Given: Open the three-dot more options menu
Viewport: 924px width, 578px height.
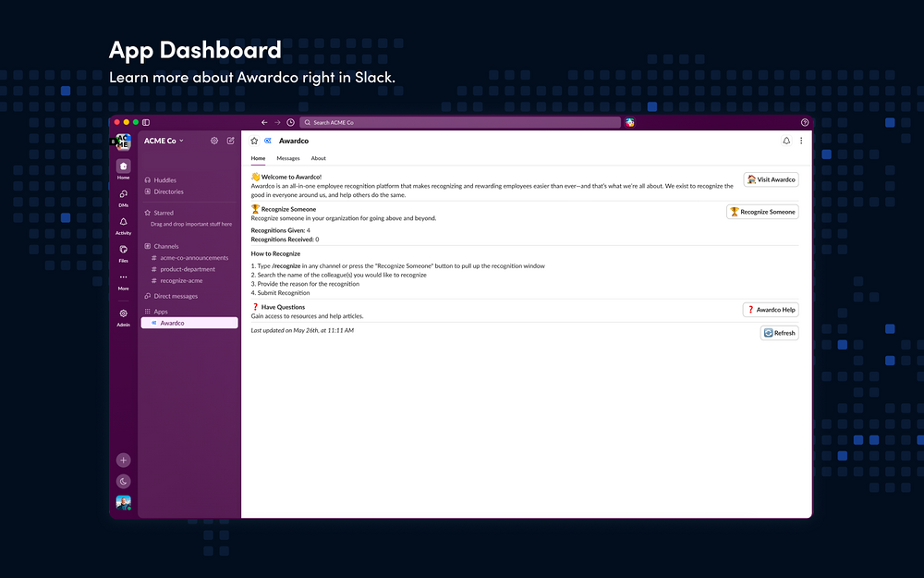Looking at the screenshot, I should click(x=801, y=141).
